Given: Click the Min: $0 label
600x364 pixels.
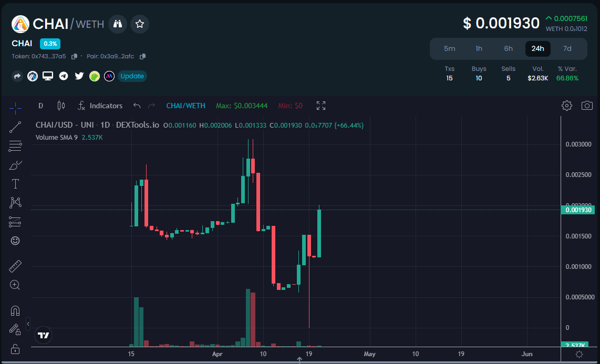Looking at the screenshot, I should point(290,106).
